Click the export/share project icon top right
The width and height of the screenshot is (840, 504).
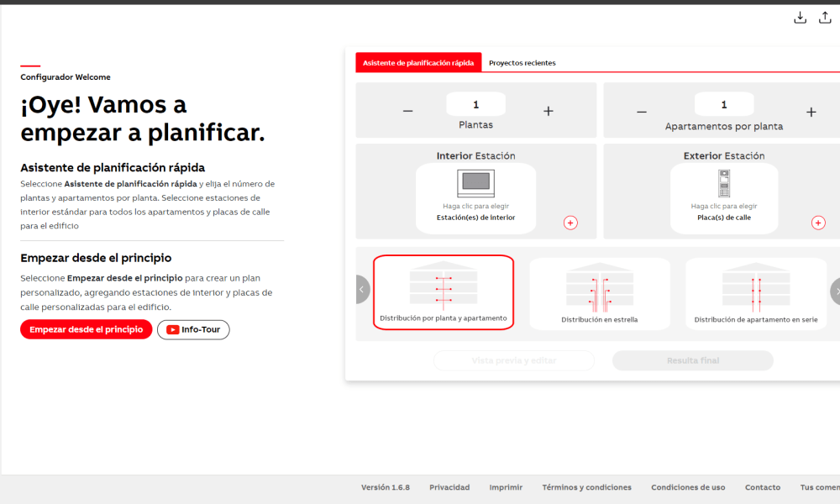[825, 17]
